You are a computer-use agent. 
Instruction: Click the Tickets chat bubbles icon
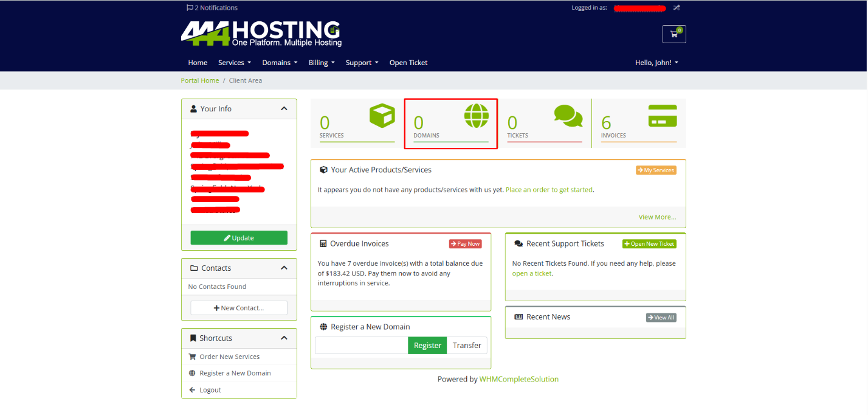(x=568, y=116)
